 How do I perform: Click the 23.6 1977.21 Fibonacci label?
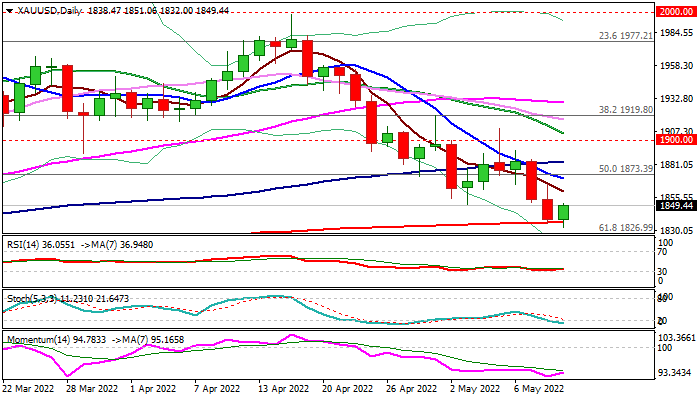625,35
